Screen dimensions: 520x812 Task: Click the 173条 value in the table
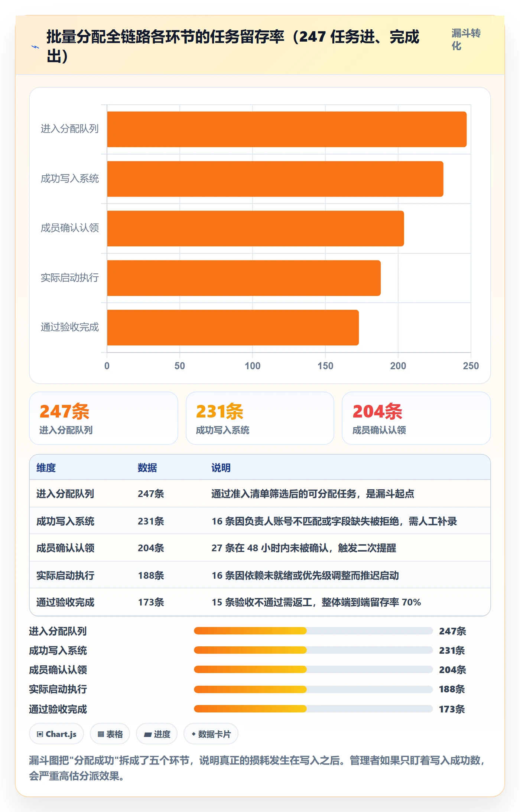point(151,602)
